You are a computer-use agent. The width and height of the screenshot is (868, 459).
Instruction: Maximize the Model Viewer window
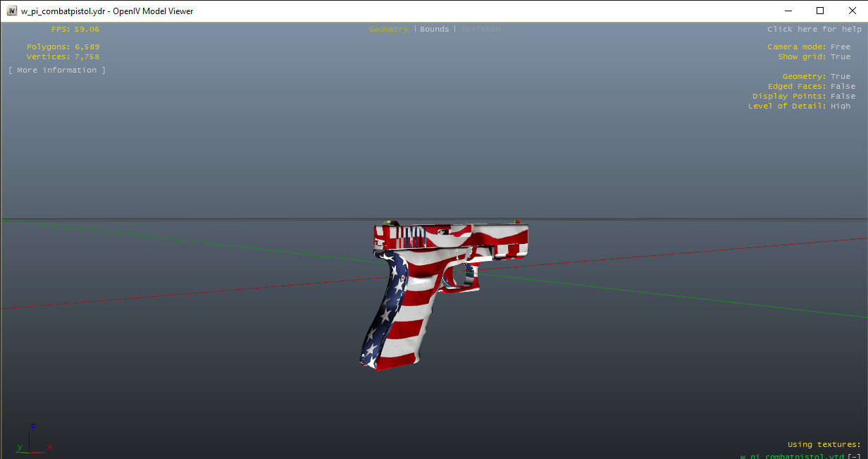point(820,11)
